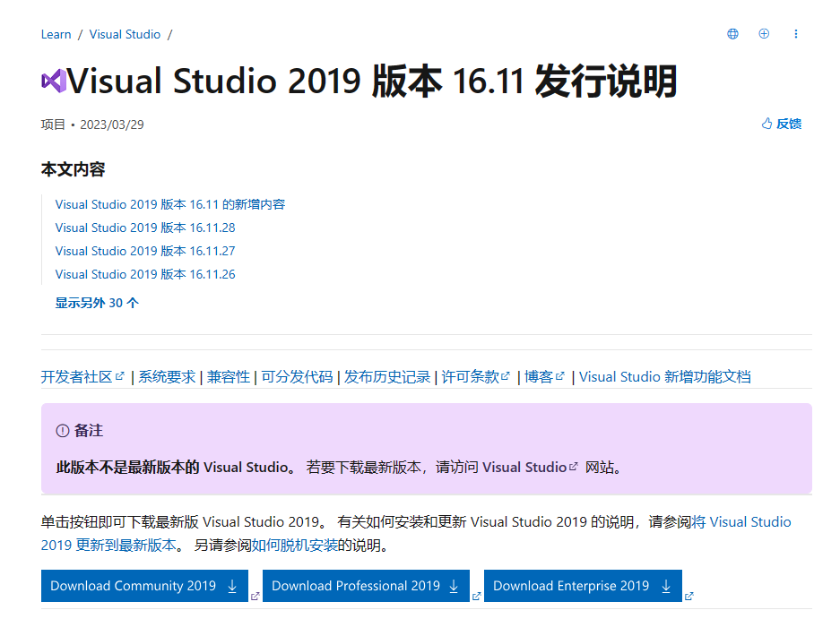Click the external link icon after 开发者社区
This screenshot has height=636, width=840.
pyautogui.click(x=119, y=376)
